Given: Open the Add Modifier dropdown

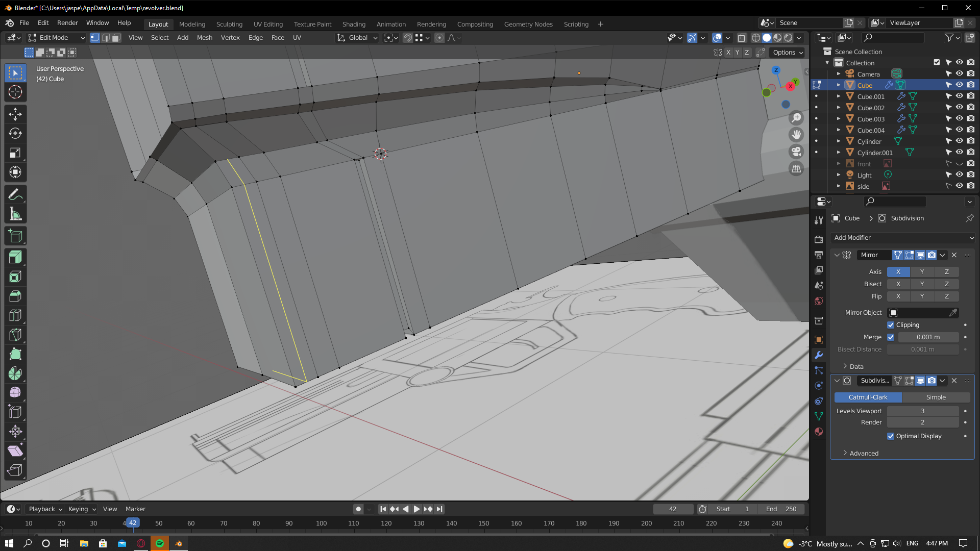Looking at the screenshot, I should click(x=902, y=237).
